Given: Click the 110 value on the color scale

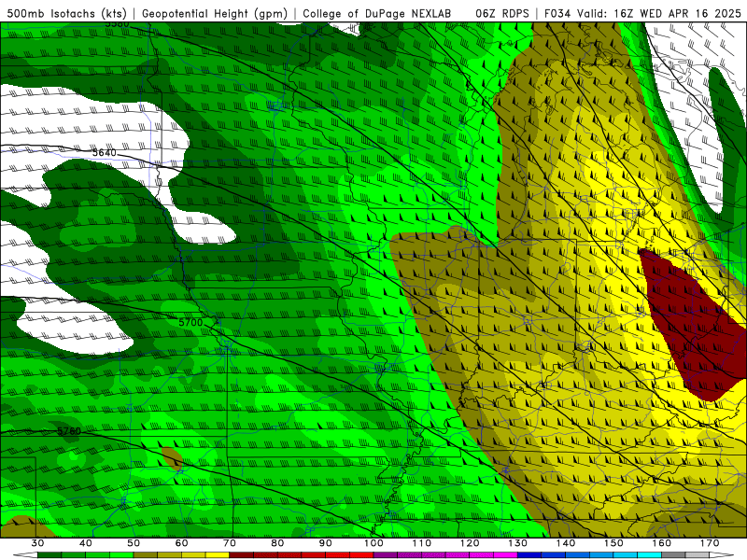Looking at the screenshot, I should (422, 543).
